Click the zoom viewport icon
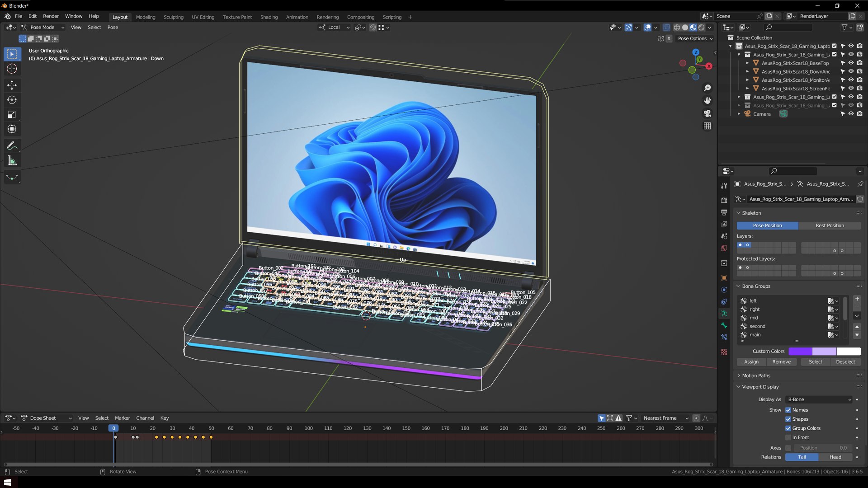This screenshot has height=488, width=868. point(708,88)
